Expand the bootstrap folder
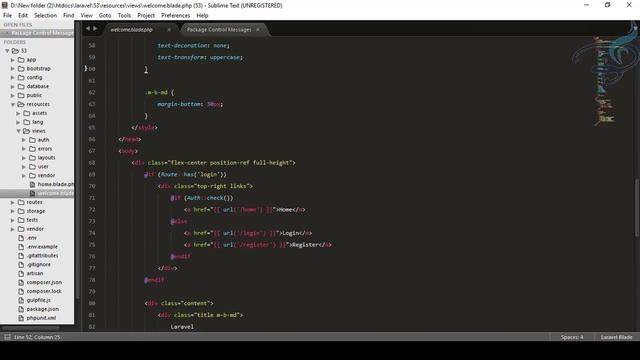This screenshot has height=360, width=640. [x=13, y=69]
